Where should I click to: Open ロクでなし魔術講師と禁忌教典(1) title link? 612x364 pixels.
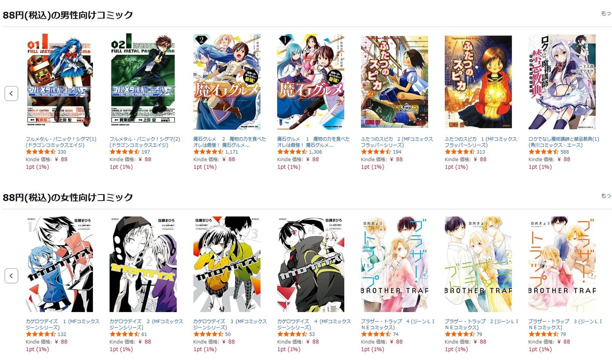click(x=564, y=142)
